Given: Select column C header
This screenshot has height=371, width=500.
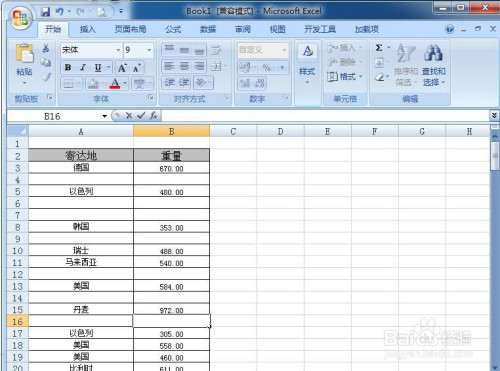Looking at the screenshot, I should pos(233,132).
